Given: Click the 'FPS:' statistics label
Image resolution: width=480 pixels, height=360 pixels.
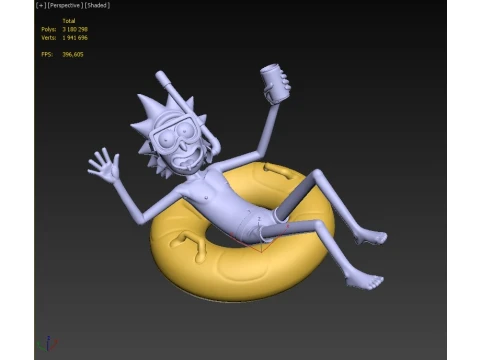Looking at the screenshot, I should coord(47,54).
